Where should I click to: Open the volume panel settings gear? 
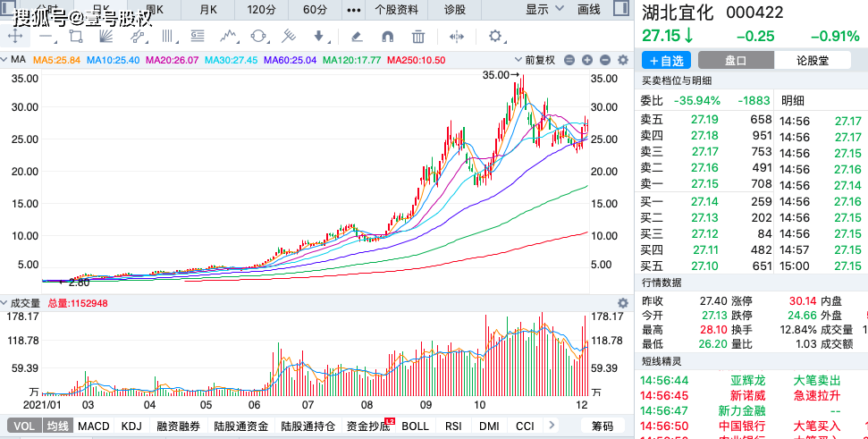tap(623, 303)
